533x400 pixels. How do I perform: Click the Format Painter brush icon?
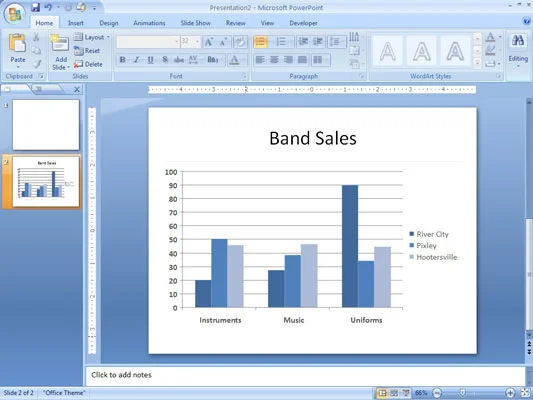(x=37, y=64)
